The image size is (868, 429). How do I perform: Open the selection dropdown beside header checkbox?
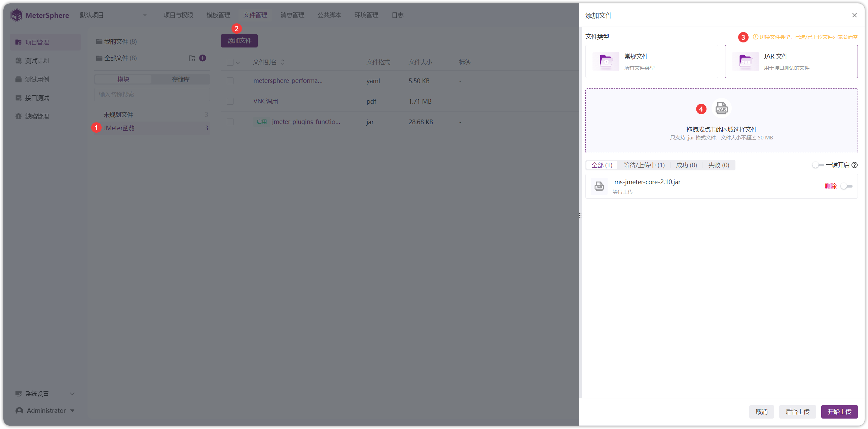click(x=238, y=63)
